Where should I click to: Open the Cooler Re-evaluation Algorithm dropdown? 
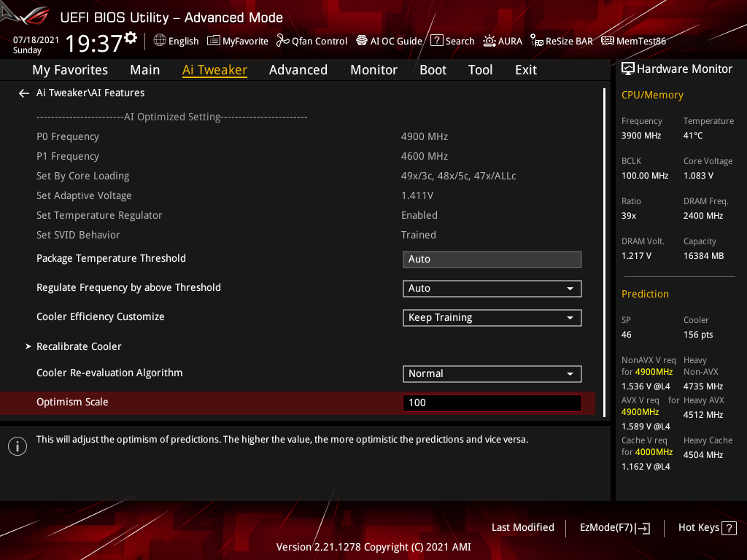[492, 373]
